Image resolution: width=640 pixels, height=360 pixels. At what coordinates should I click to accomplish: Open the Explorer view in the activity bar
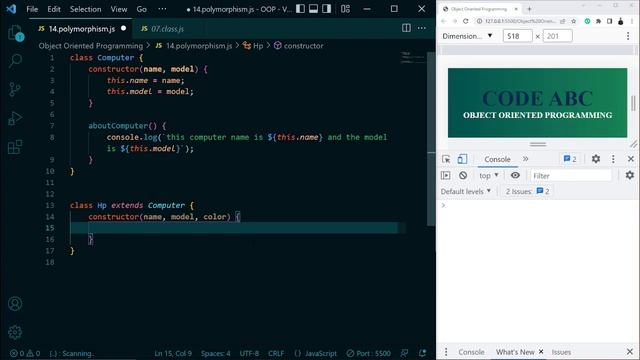click(16, 33)
